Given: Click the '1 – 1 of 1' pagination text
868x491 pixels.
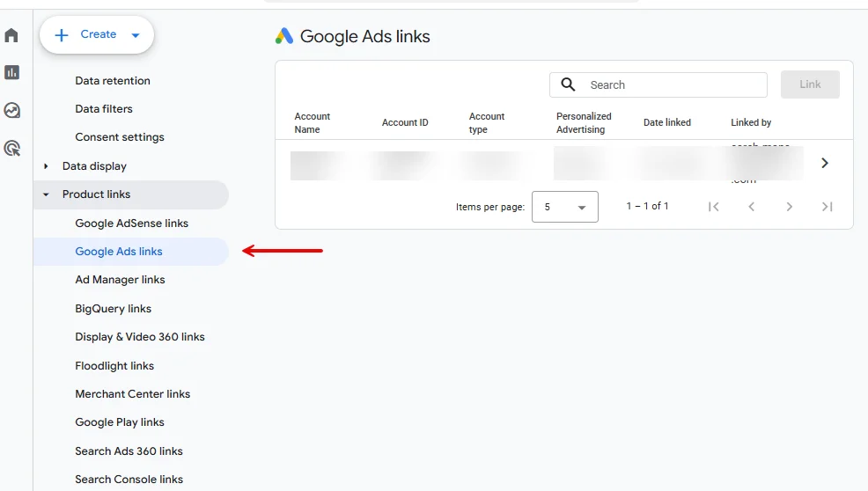Looking at the screenshot, I should (647, 206).
